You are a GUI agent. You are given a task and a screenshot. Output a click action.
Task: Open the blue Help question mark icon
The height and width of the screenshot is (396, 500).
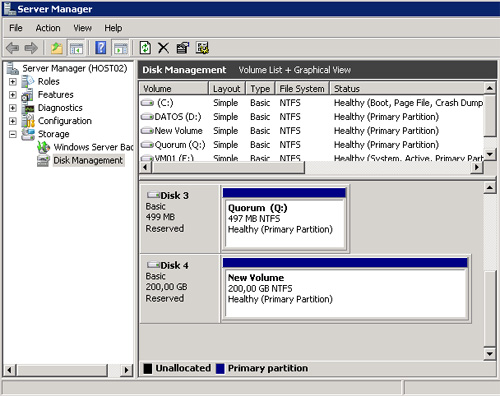tap(101, 48)
